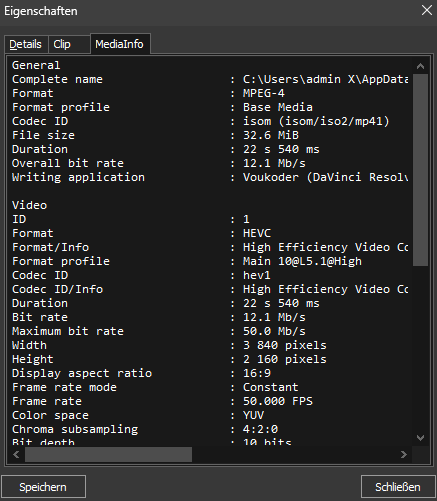Click the 'Color space' label
The width and height of the screenshot is (437, 501).
[50, 415]
